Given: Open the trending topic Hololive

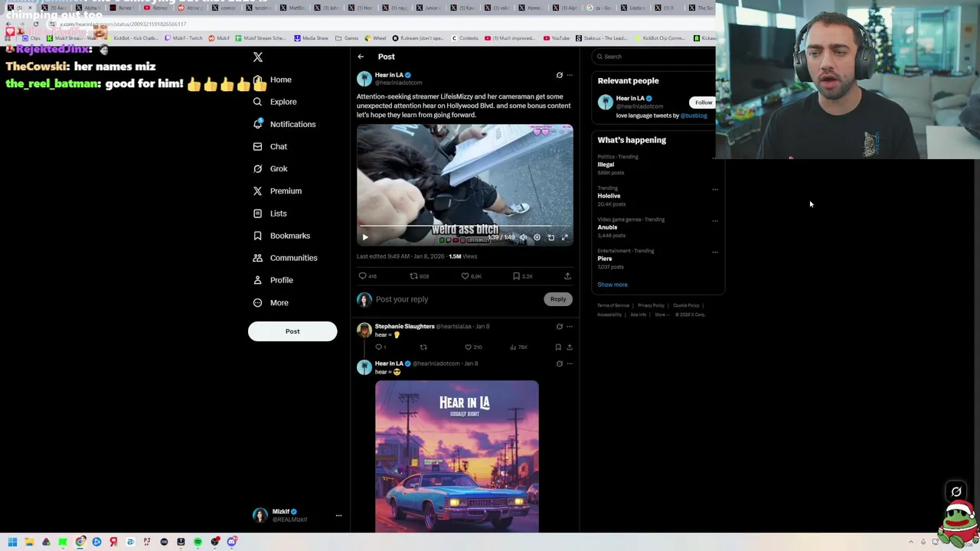Looking at the screenshot, I should (609, 196).
